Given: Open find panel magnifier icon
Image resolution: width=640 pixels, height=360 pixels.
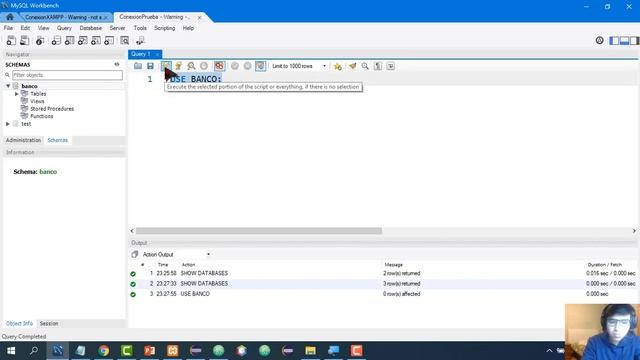Looking at the screenshot, I should pos(365,66).
